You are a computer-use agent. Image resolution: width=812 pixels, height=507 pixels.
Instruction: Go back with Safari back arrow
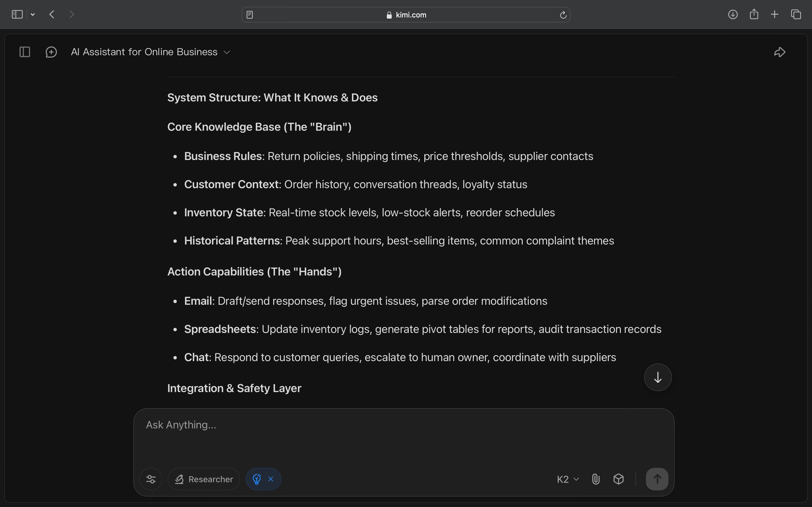pos(52,14)
